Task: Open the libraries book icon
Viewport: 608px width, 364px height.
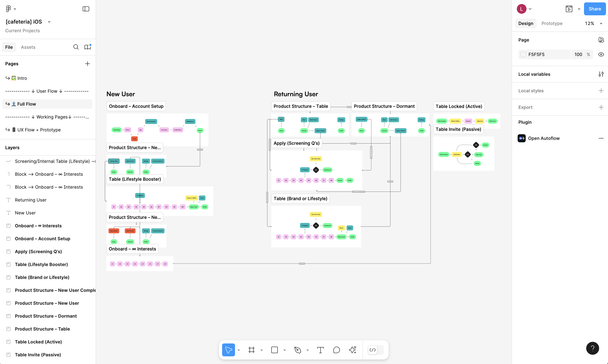Action: 87,47
